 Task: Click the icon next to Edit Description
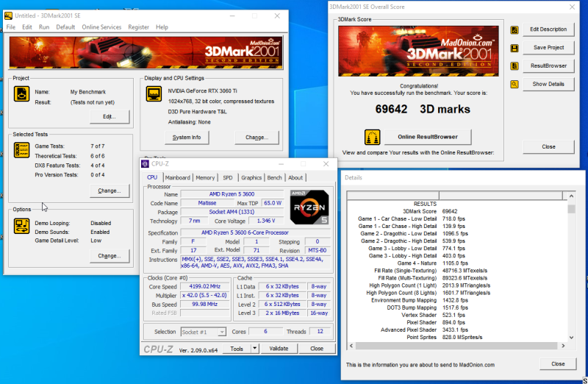(514, 30)
